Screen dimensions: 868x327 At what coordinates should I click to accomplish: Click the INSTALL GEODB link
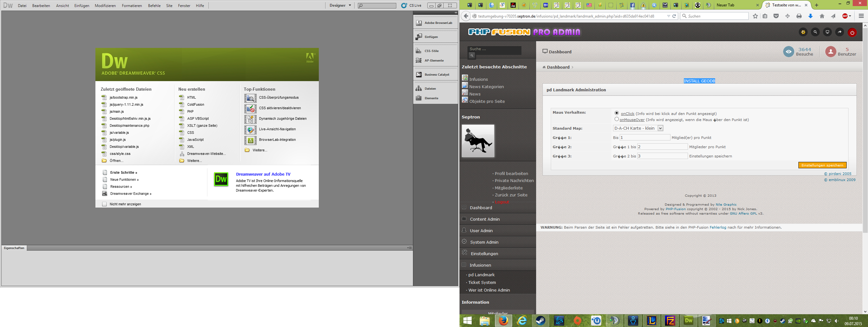tap(699, 81)
